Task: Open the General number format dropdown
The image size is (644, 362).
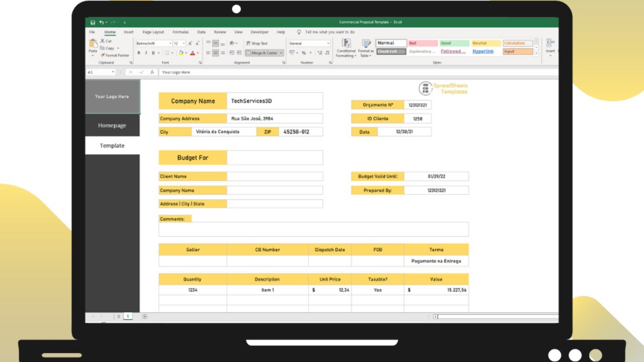Action: click(x=328, y=44)
